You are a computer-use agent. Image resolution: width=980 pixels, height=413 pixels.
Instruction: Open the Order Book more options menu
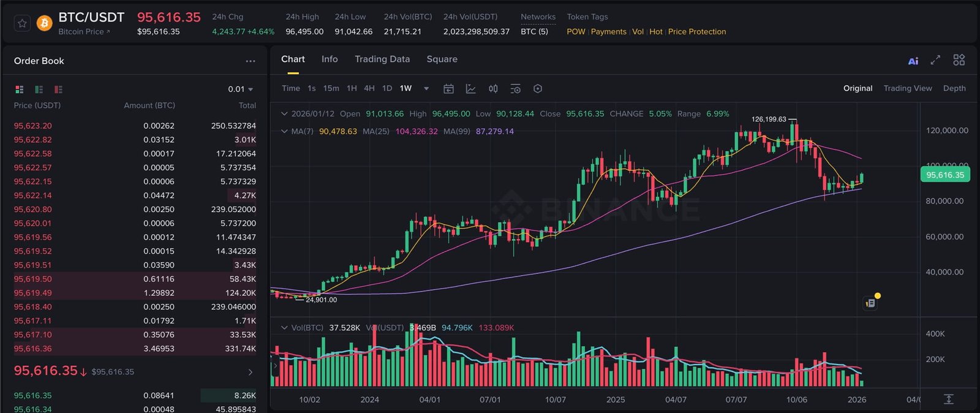[x=251, y=61]
